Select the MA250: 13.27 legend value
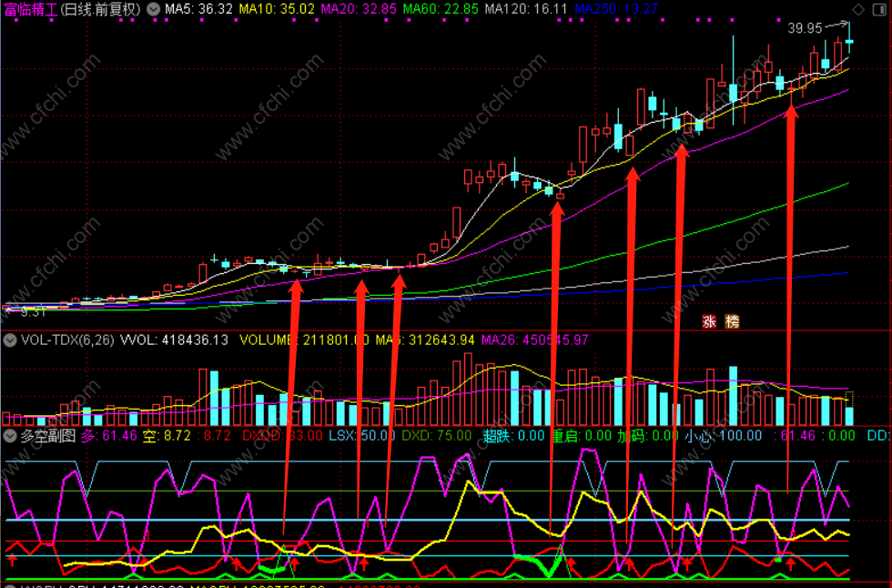The image size is (892, 588). [616, 9]
